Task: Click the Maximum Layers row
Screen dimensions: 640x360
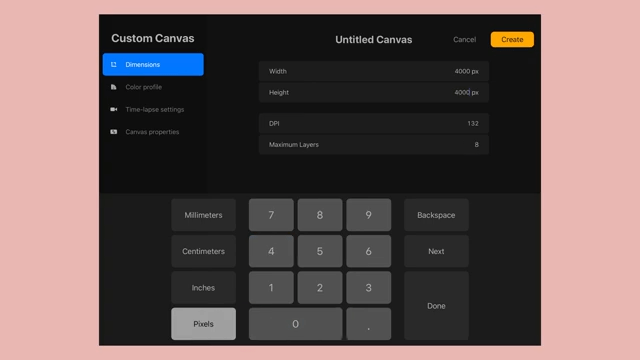Action: coord(373,144)
